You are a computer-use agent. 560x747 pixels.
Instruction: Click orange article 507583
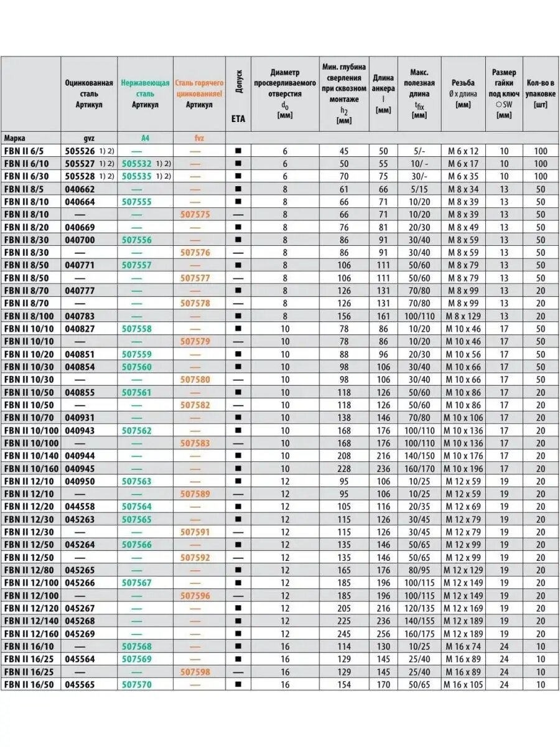[195, 443]
